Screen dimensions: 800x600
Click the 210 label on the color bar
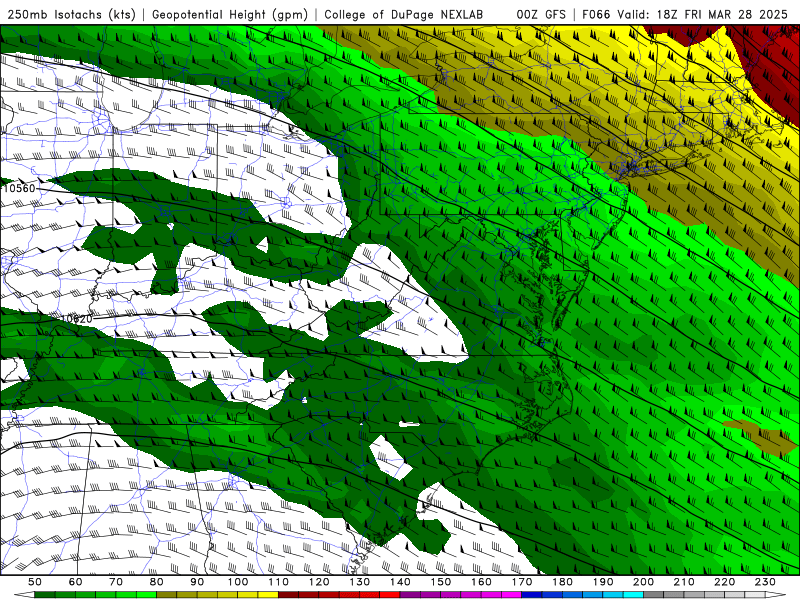pyautogui.click(x=684, y=582)
